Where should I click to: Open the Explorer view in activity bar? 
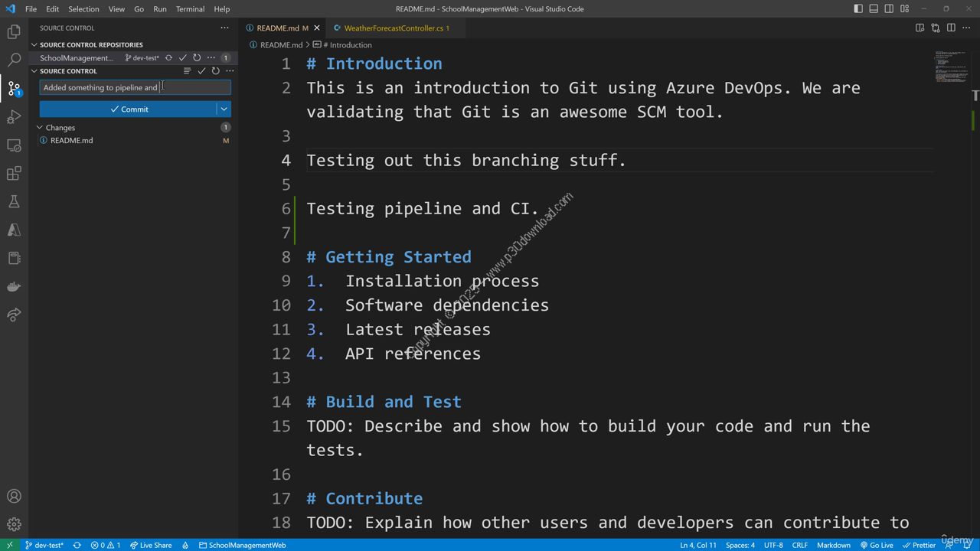(x=14, y=32)
